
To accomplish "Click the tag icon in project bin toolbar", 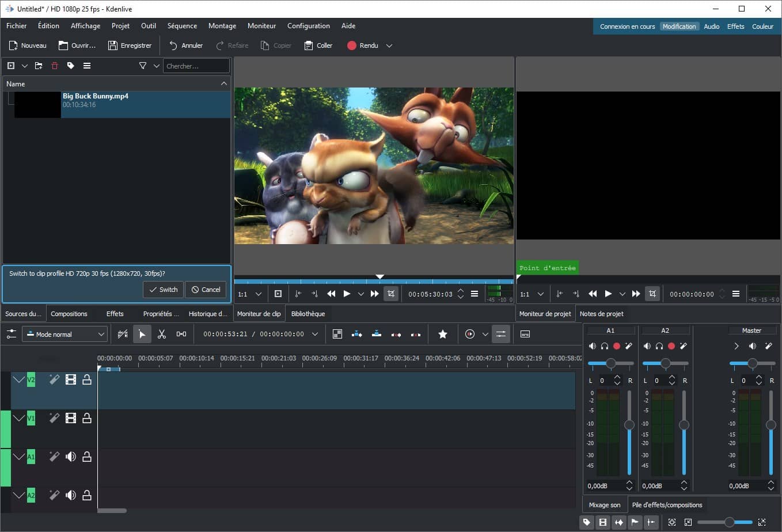I will (x=71, y=66).
